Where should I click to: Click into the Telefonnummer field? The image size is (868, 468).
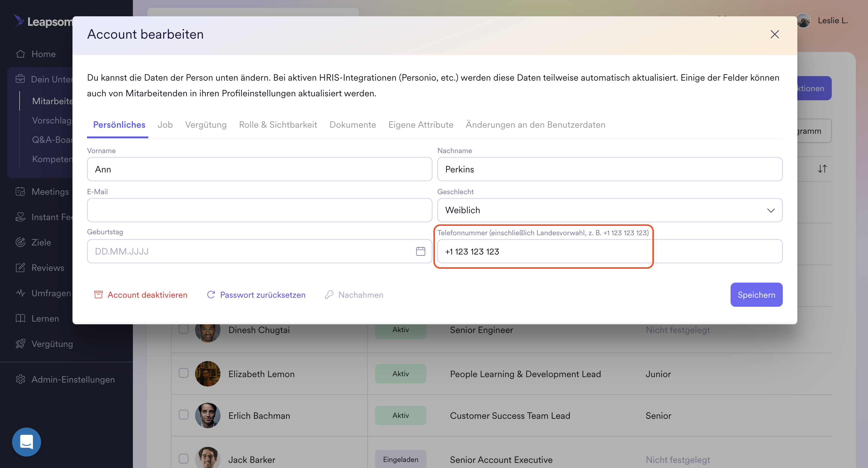(609, 251)
